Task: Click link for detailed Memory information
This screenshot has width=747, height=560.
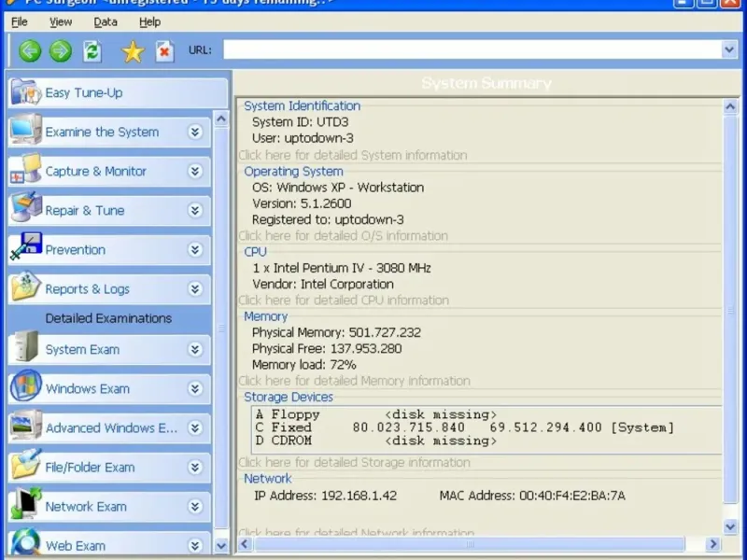Action: [354, 381]
